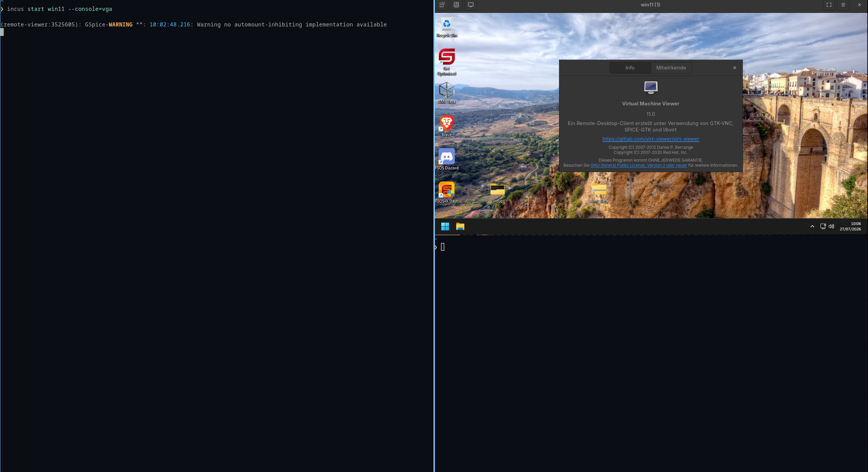Select the Brave browser desktop shortcut

(x=447, y=126)
